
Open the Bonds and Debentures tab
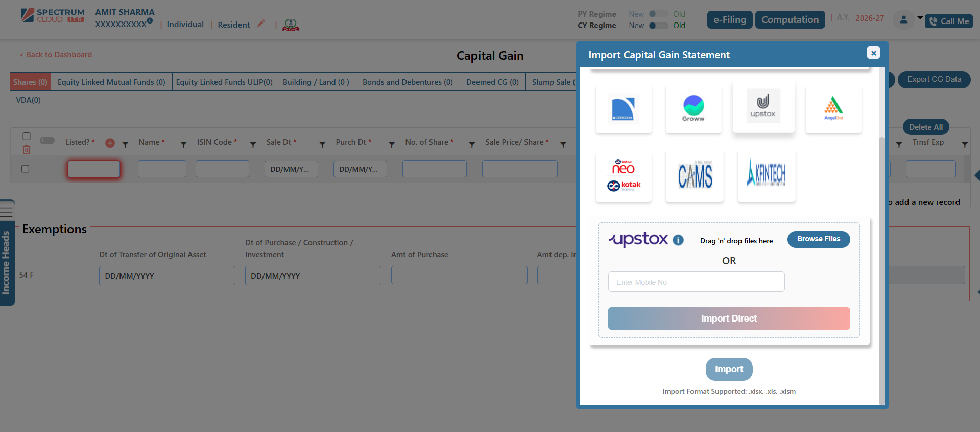[408, 82]
